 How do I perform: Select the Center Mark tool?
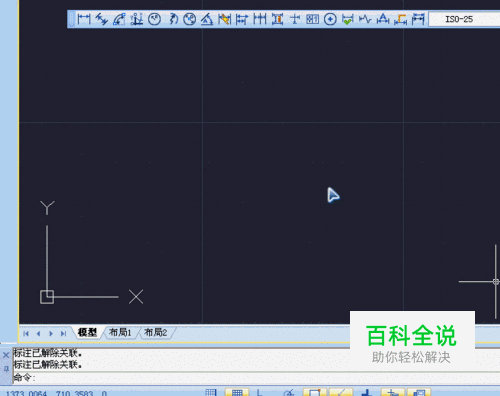(x=330, y=19)
